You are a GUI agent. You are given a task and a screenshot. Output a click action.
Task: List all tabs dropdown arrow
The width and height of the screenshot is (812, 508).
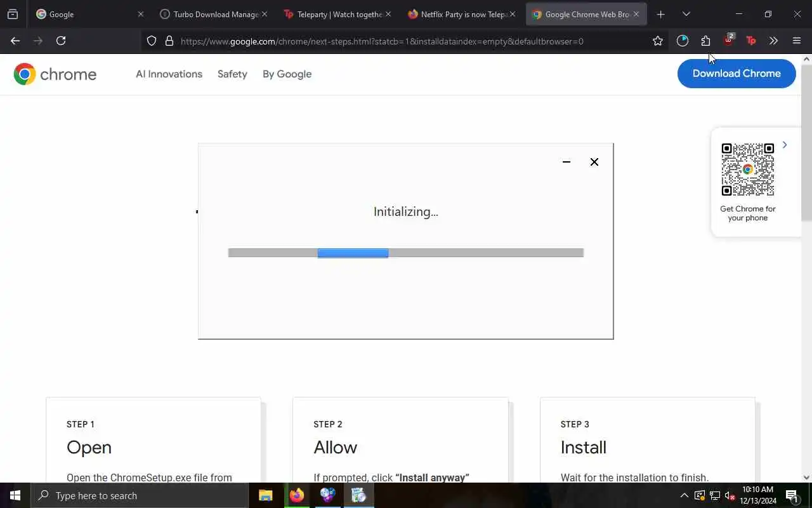point(686,14)
